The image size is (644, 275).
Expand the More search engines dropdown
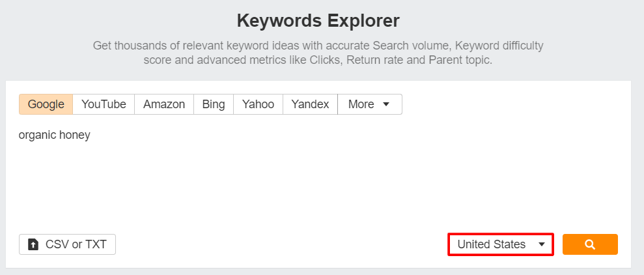[x=369, y=104]
